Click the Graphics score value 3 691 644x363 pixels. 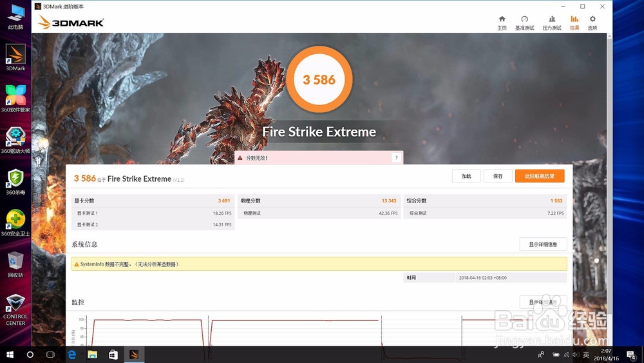point(224,201)
